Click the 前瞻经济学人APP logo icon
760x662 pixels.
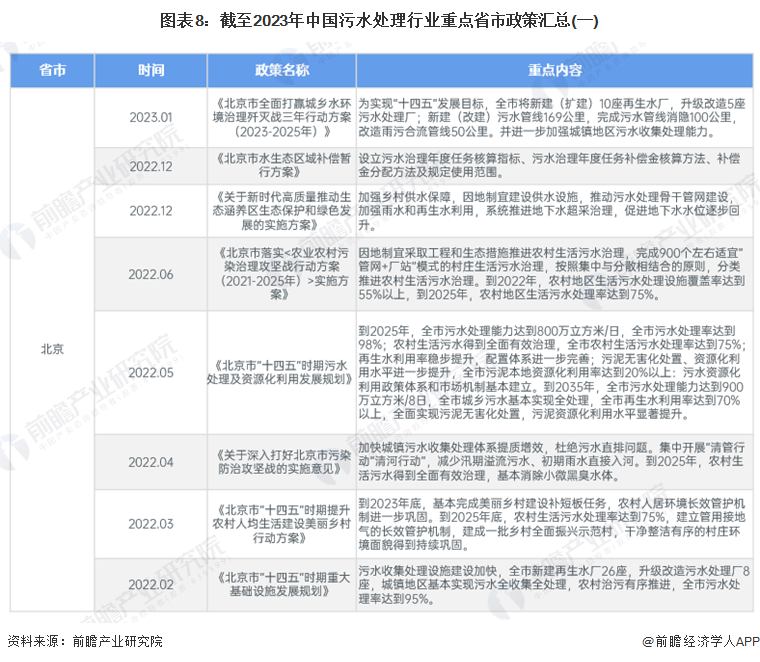pos(649,641)
